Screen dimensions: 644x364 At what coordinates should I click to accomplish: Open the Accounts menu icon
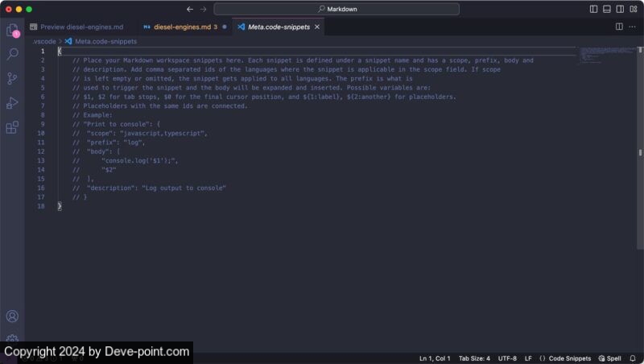12,316
